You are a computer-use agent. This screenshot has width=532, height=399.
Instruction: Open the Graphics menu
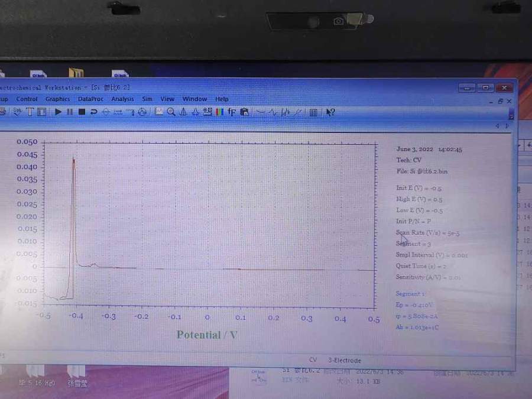(x=58, y=99)
